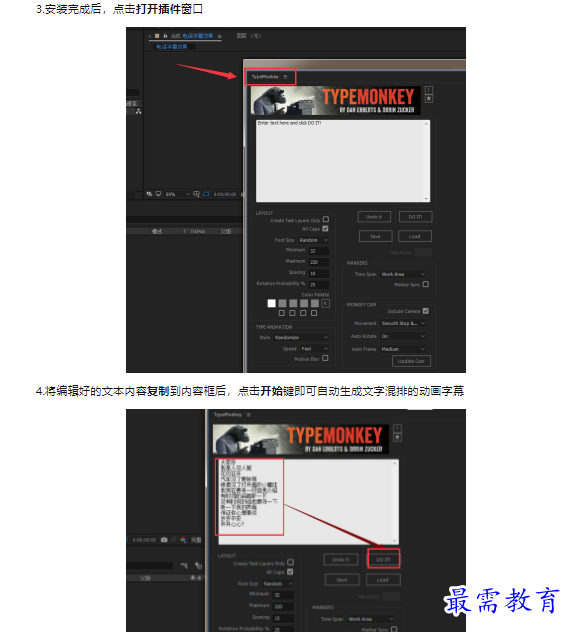Click the grid and guides icon right of the 50% zoom
The height and width of the screenshot is (632, 568).
point(196,194)
